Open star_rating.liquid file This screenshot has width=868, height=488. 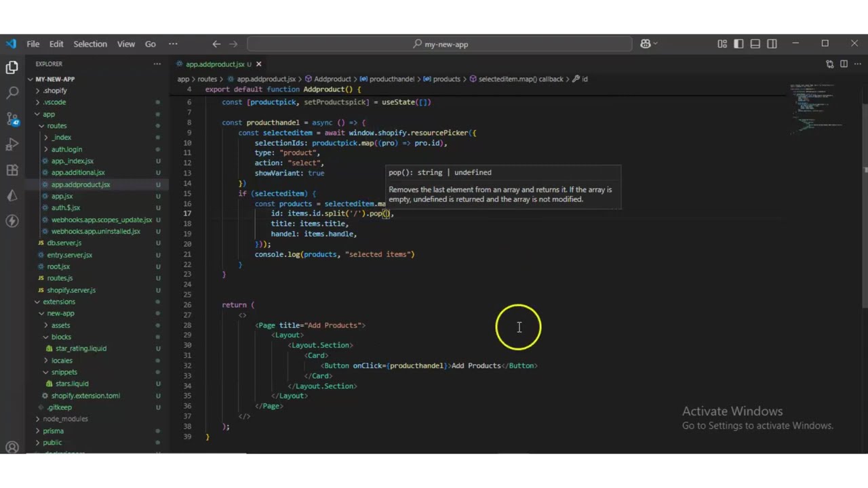pos(81,348)
